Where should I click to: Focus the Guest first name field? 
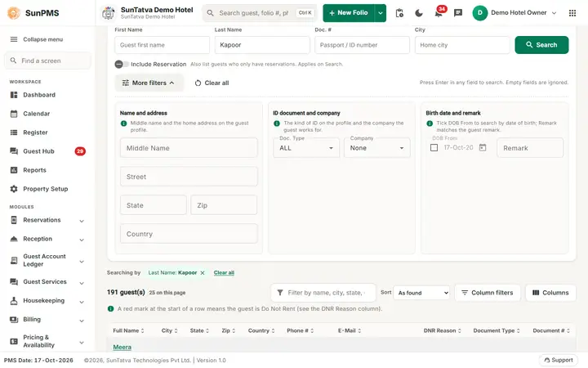(x=162, y=45)
